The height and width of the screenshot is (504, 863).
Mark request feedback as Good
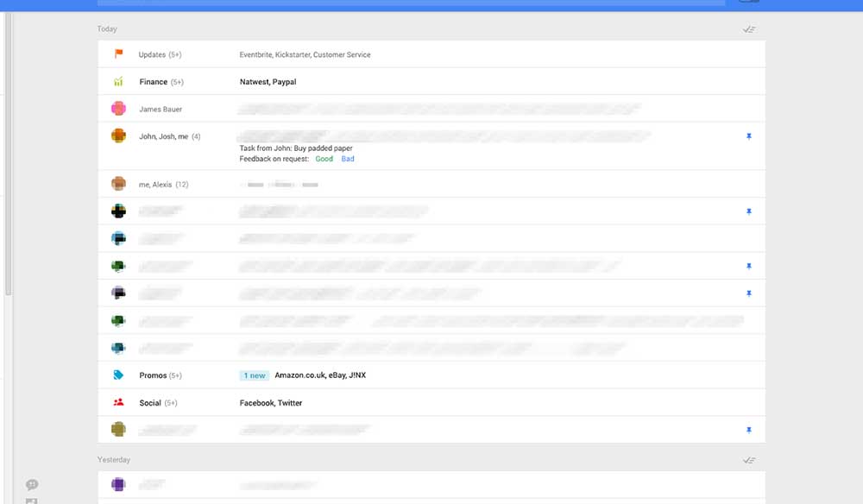pos(324,159)
